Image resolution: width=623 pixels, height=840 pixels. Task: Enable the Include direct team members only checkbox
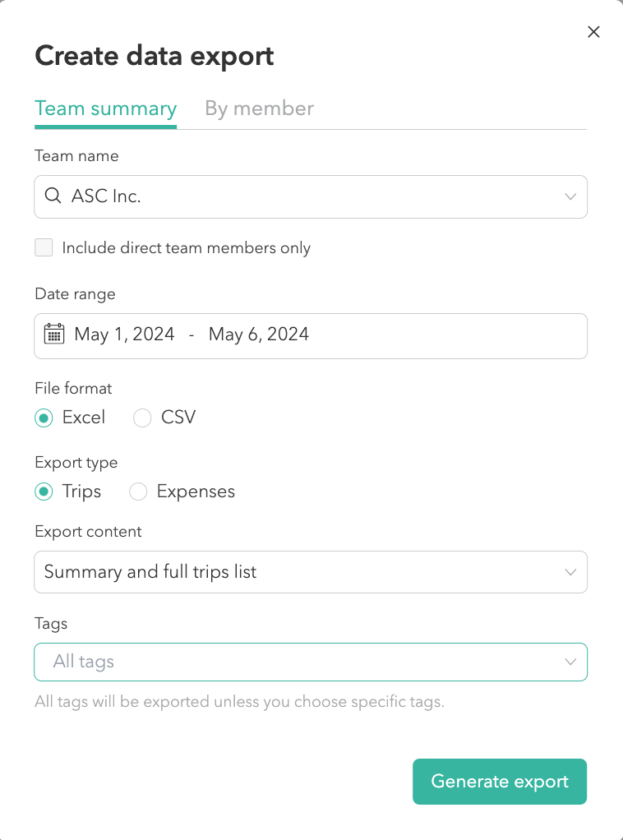[x=44, y=247]
